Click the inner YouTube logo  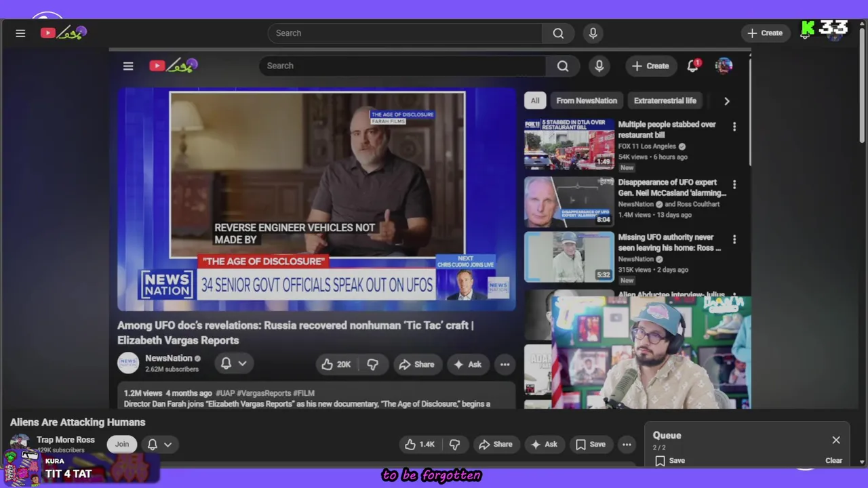[174, 66]
